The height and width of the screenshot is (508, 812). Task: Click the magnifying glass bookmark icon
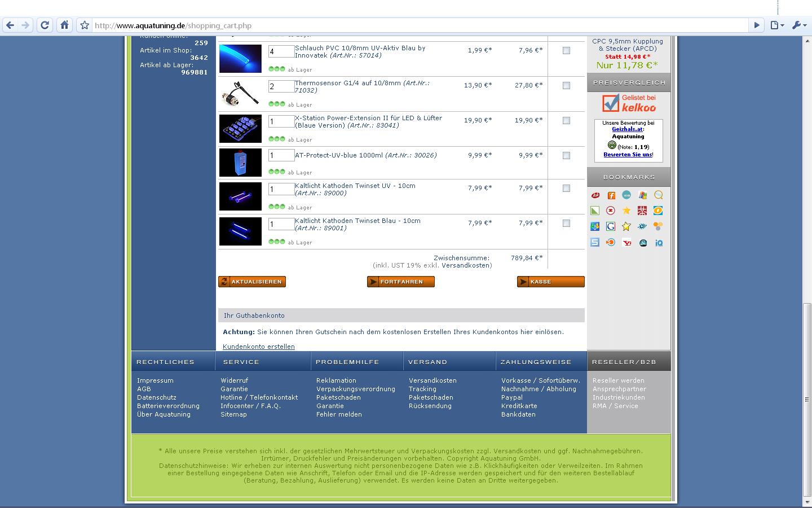pyautogui.click(x=658, y=195)
